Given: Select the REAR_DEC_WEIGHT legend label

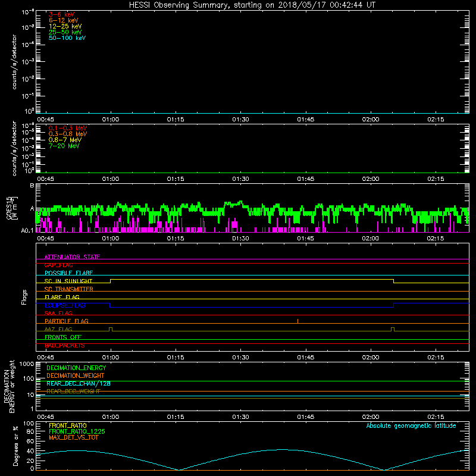Looking at the screenshot, I should tap(73, 392).
